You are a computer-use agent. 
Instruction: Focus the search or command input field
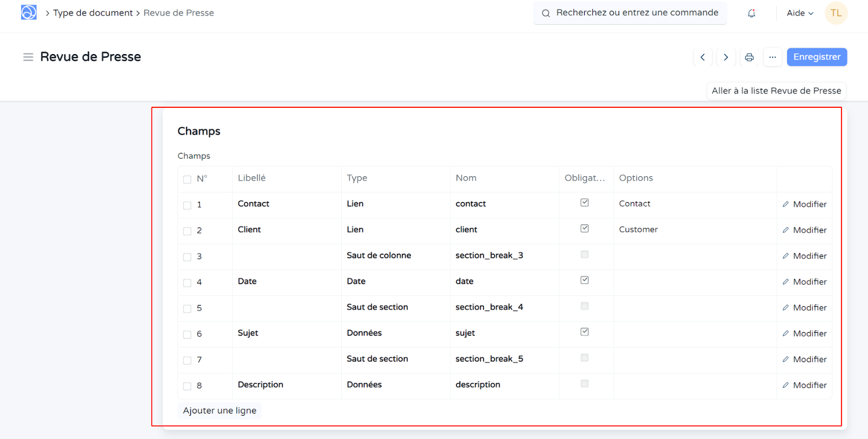click(x=636, y=13)
